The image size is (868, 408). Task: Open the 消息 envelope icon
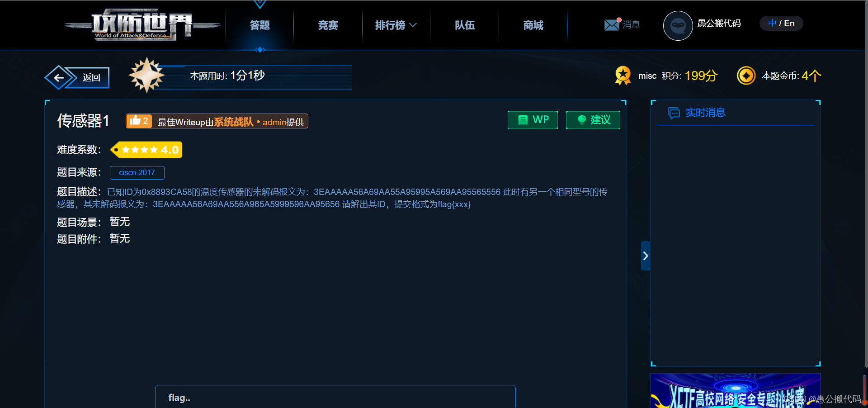point(611,25)
